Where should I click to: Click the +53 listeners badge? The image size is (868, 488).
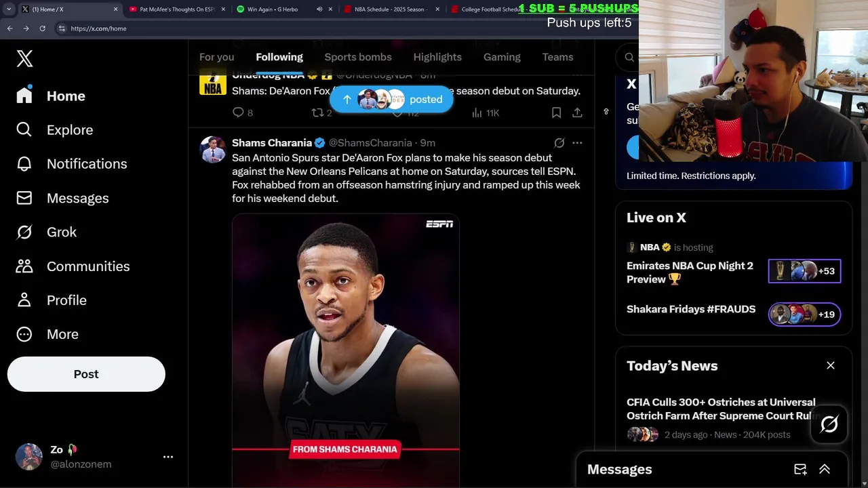pos(804,271)
